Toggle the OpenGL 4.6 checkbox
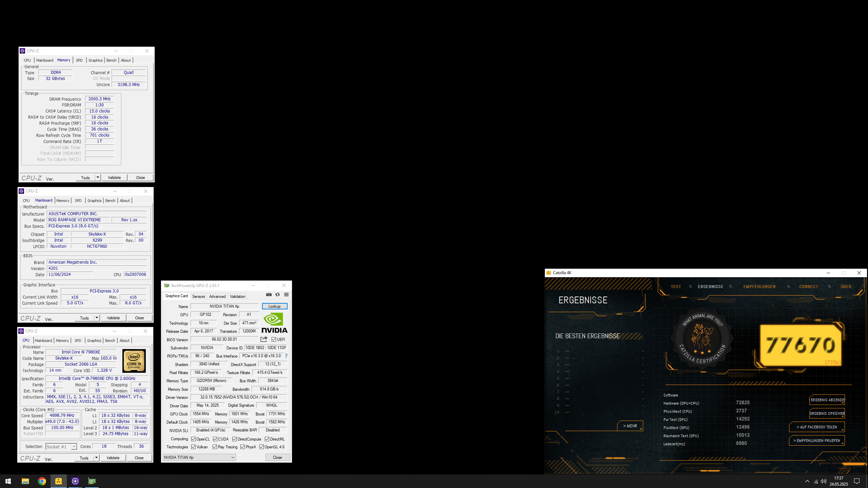Image resolution: width=868 pixels, height=488 pixels. coord(261,447)
